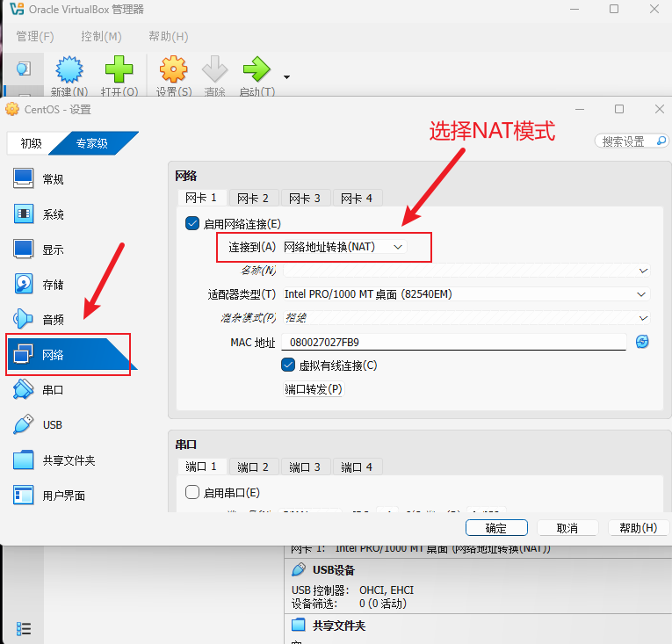
Task: Click the Discard (清除) toolbar icon
Action: [x=214, y=69]
